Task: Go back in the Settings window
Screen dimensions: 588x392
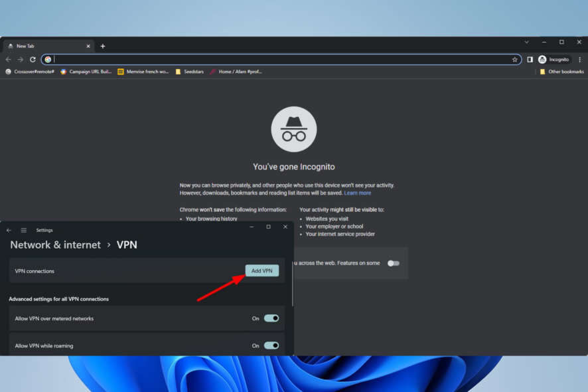Action: (9, 230)
